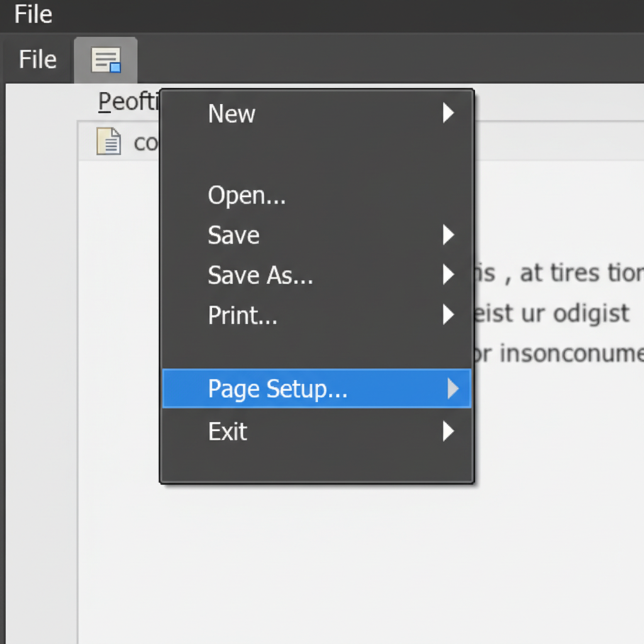Select the New menu entry
This screenshot has width=644, height=644.
pyautogui.click(x=231, y=114)
